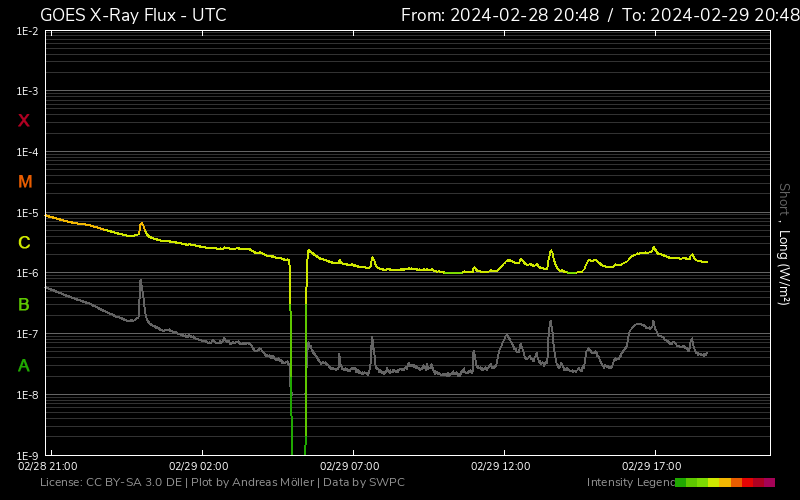Image resolution: width=800 pixels, height=500 pixels.
Task: Click the 1E-6 y-axis tick label
Action: [27, 273]
